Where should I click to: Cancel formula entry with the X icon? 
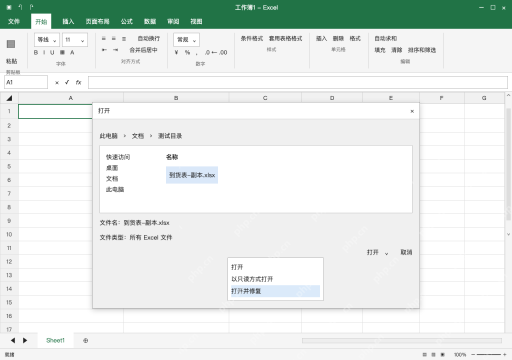pyautogui.click(x=57, y=82)
